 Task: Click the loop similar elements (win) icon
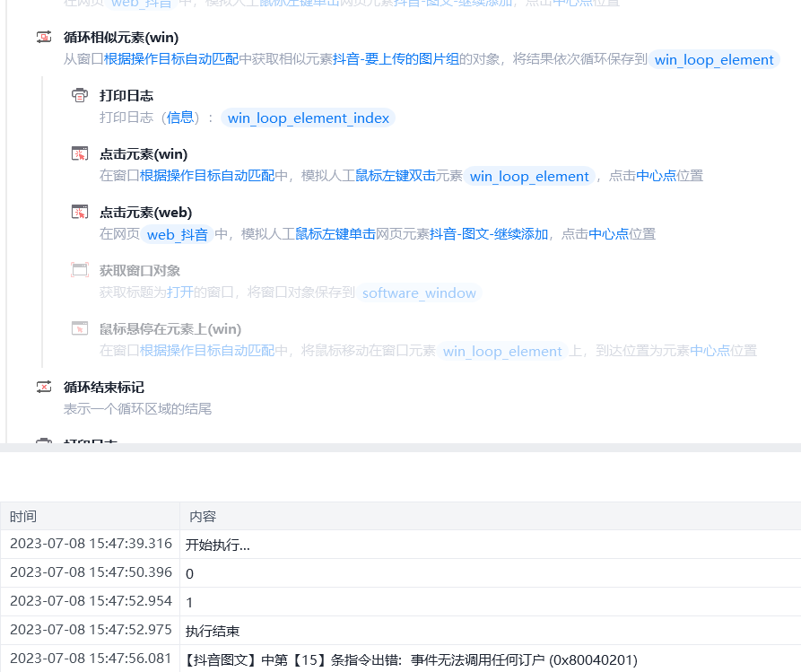click(x=44, y=38)
